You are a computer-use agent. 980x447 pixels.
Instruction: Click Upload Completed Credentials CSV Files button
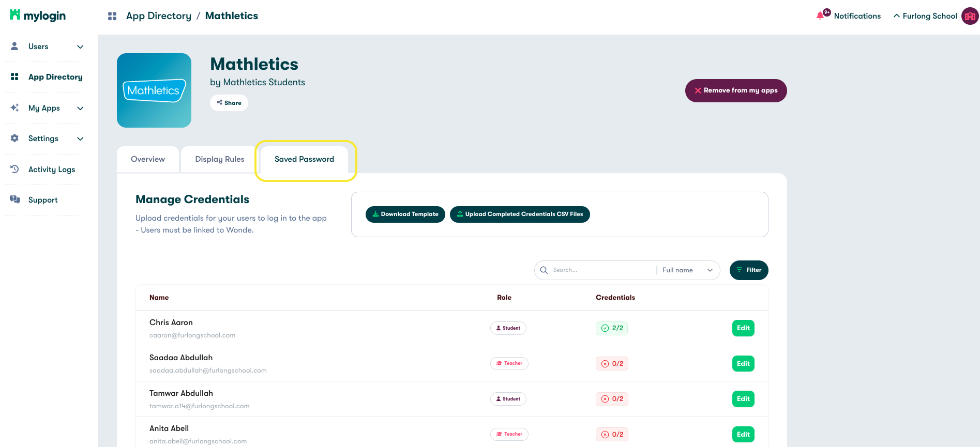click(x=520, y=214)
